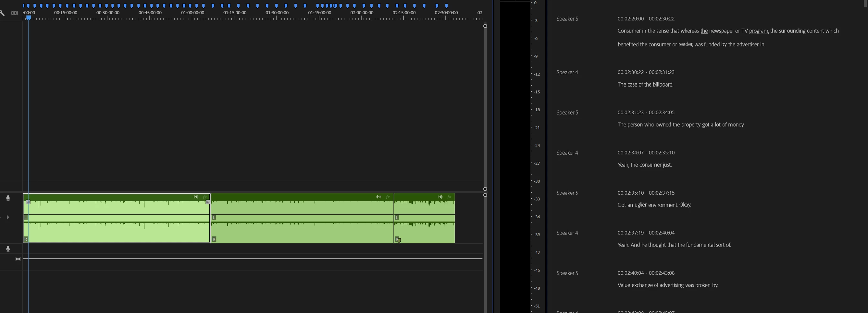This screenshot has width=868, height=313.
Task: Click waveform badge on the selected audio clip
Action: coord(196,197)
